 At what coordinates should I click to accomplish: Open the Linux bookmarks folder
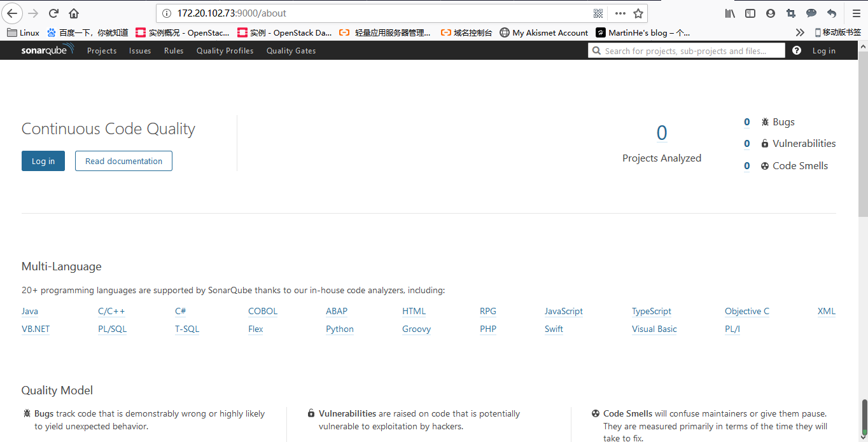(23, 32)
